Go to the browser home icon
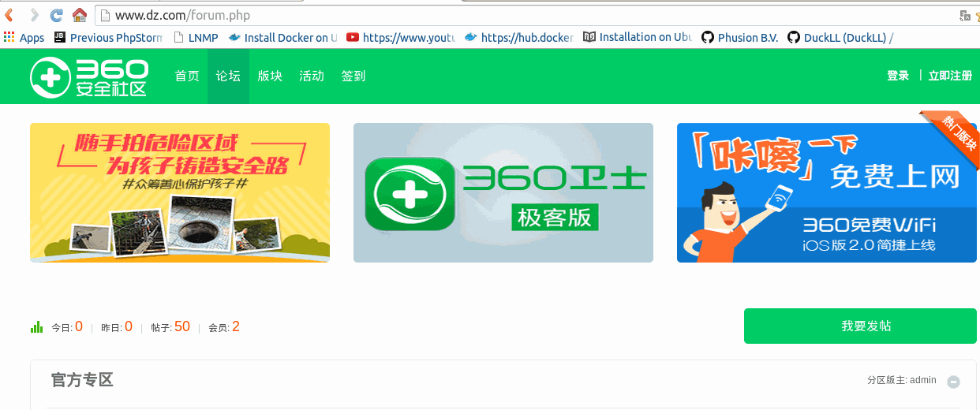Image resolution: width=980 pixels, height=410 pixels. (x=79, y=15)
